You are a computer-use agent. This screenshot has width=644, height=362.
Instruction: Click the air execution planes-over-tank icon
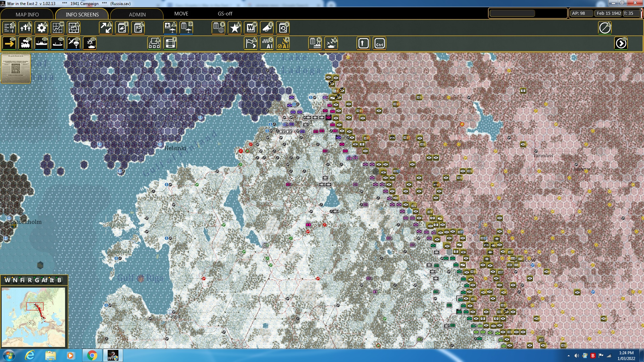331,44
